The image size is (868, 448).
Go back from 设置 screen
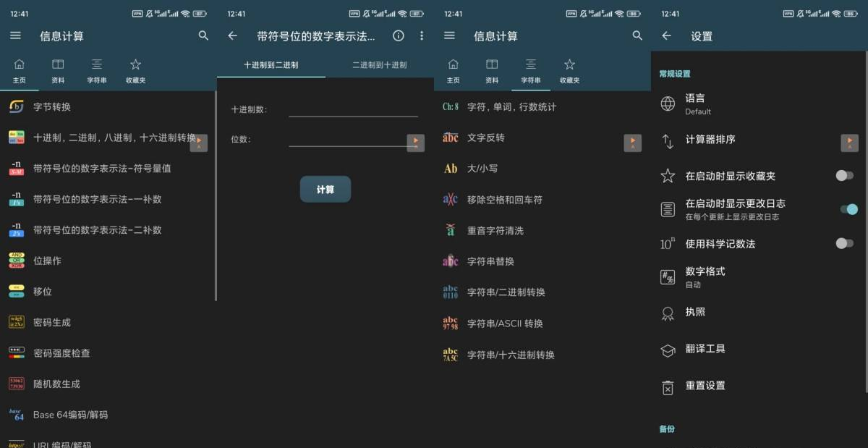[666, 35]
